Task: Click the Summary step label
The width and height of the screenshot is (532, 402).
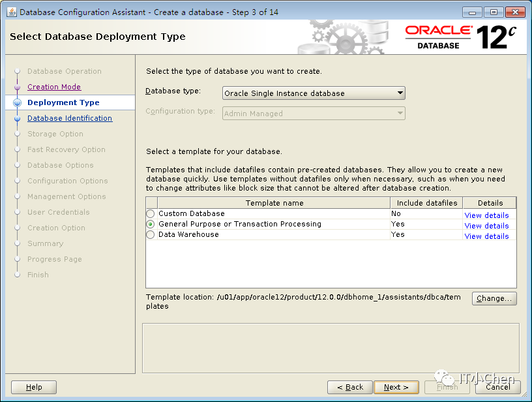Action: point(46,243)
